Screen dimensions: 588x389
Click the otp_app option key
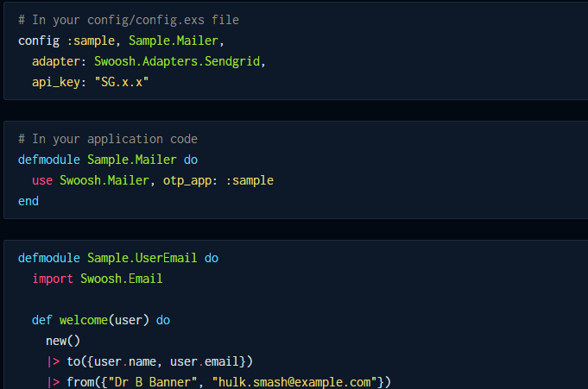(187, 180)
